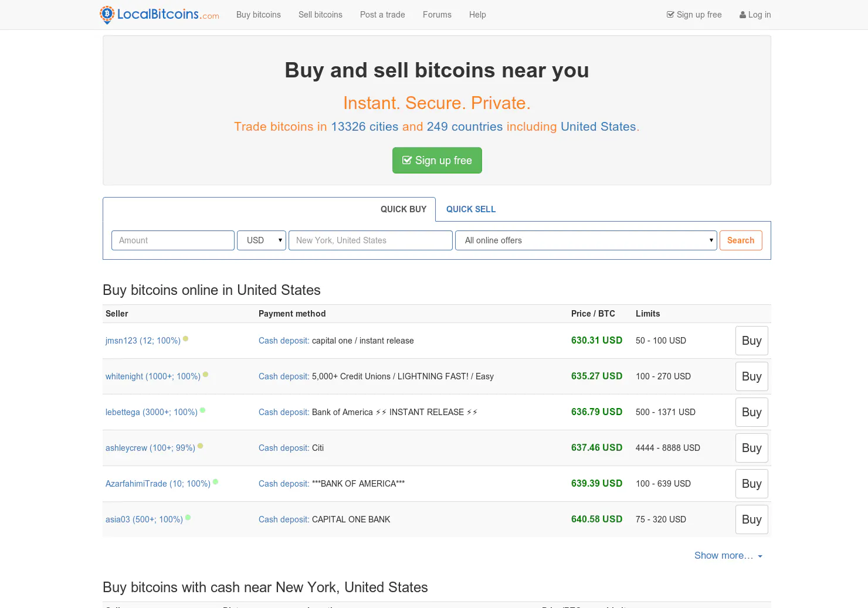Click the Payment method column header

point(292,314)
